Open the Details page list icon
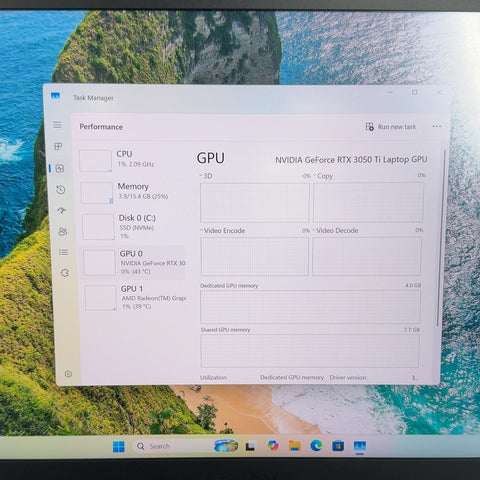The height and width of the screenshot is (480, 480). tap(63, 252)
